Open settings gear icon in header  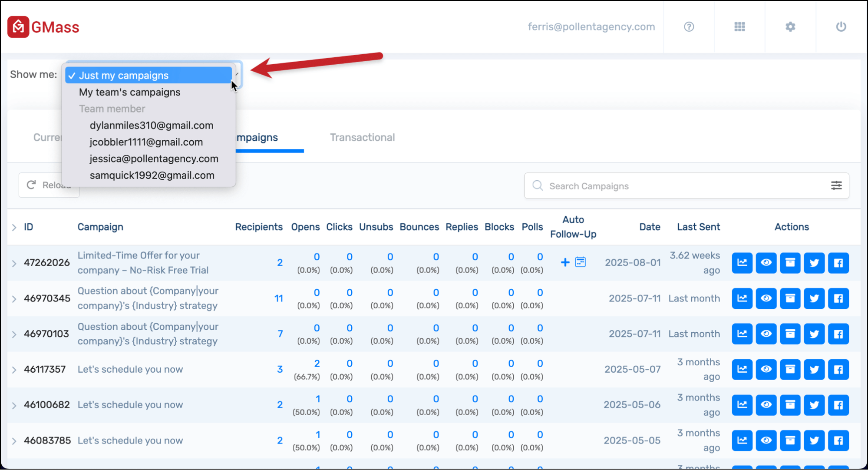point(790,27)
